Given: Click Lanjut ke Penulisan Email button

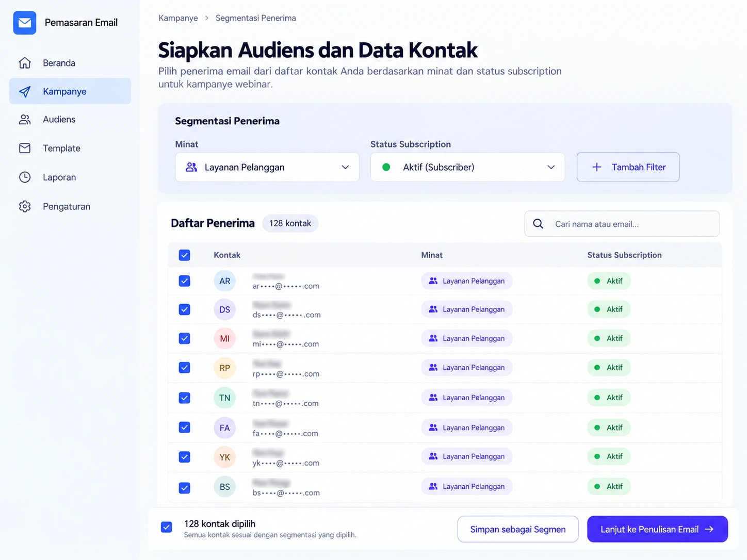Looking at the screenshot, I should 657,529.
